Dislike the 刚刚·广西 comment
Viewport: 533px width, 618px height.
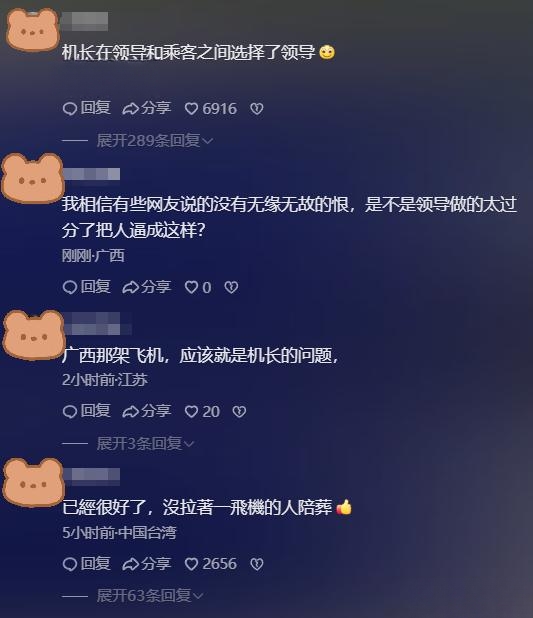coord(231,287)
